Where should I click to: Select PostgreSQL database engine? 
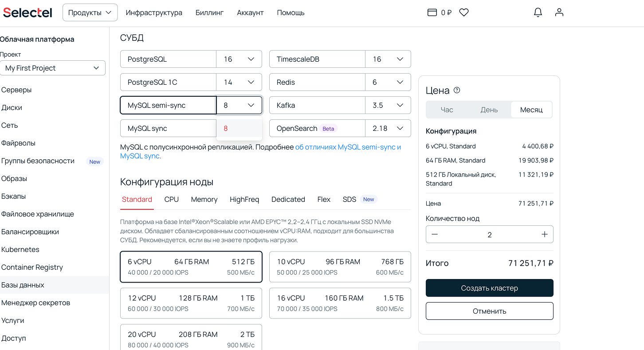pyautogui.click(x=168, y=59)
